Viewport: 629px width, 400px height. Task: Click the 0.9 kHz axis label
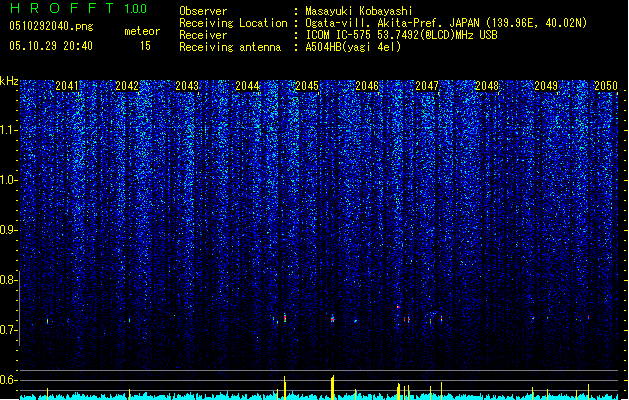pyautogui.click(x=8, y=230)
